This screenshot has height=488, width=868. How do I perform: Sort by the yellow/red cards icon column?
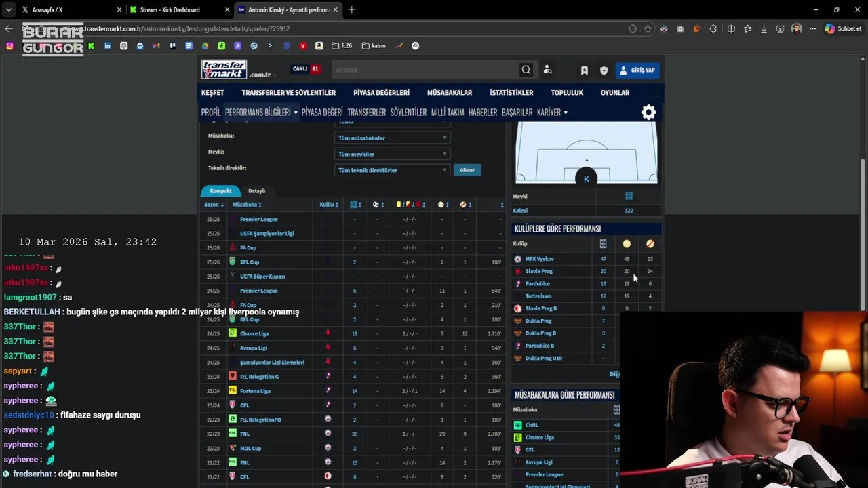[x=411, y=205]
